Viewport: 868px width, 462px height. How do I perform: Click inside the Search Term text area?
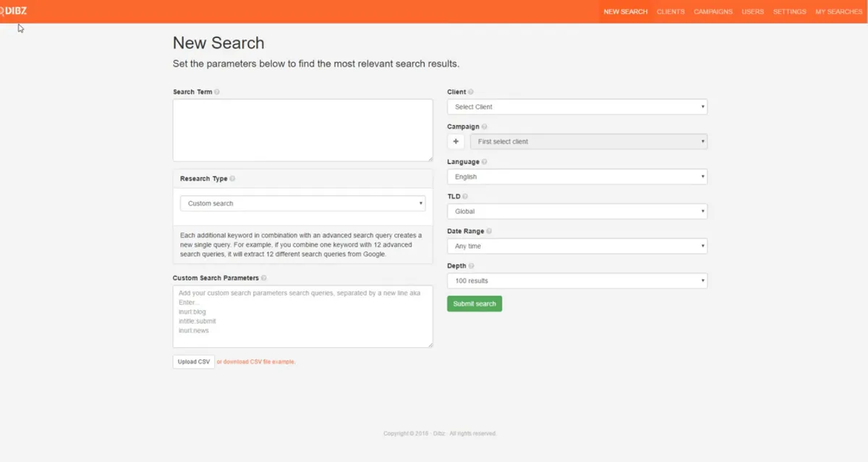point(302,130)
